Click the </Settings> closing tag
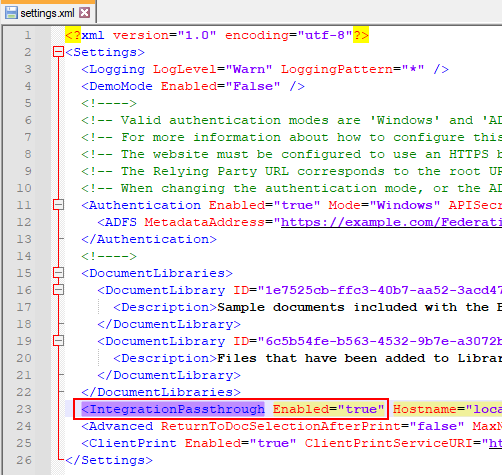The image size is (502, 475). pos(109,460)
